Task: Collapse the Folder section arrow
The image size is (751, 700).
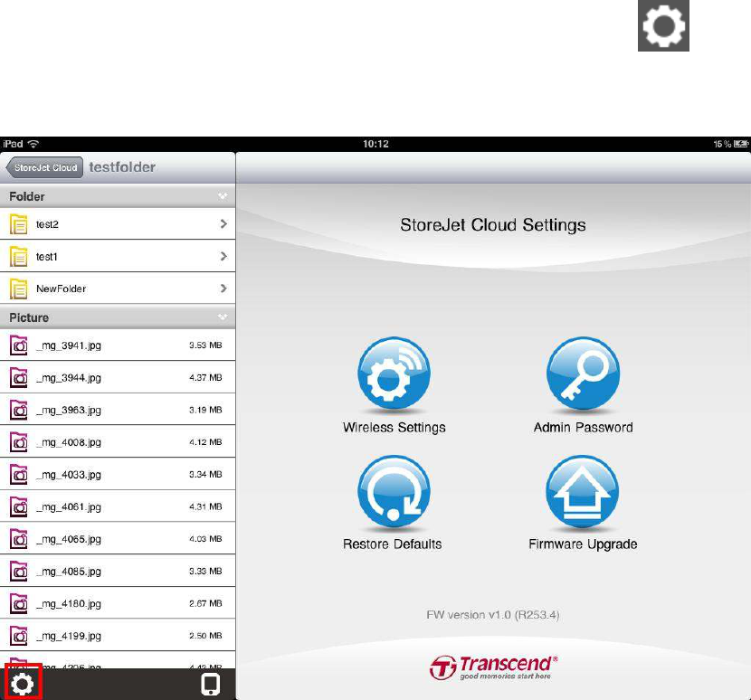Action: point(223,196)
